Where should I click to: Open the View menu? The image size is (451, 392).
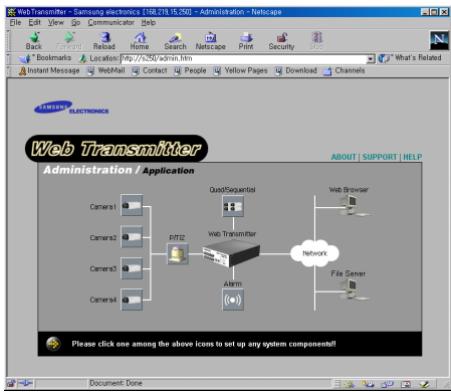(56, 23)
